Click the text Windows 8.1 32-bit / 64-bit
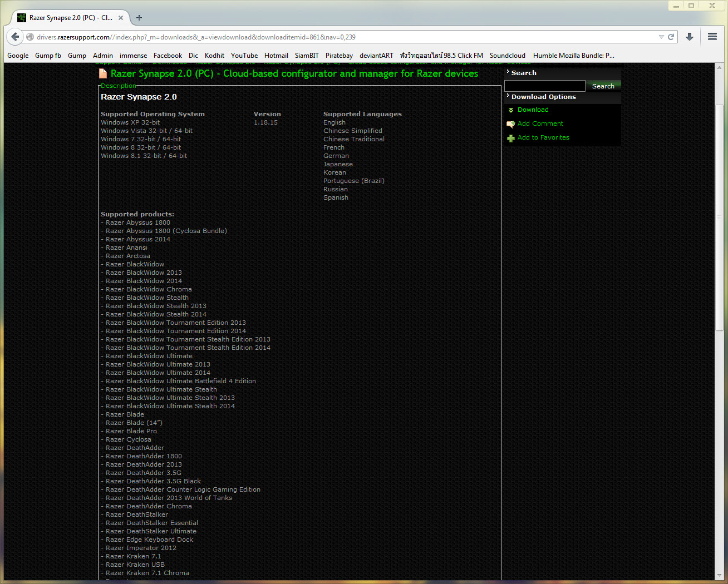The image size is (728, 584). pyautogui.click(x=144, y=156)
